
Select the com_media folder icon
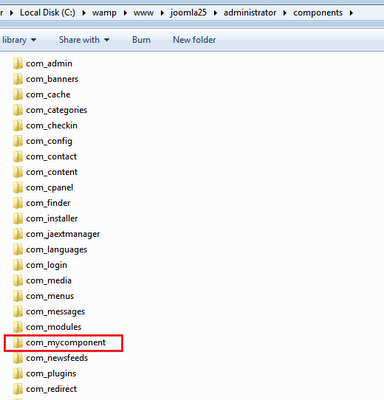click(x=18, y=280)
